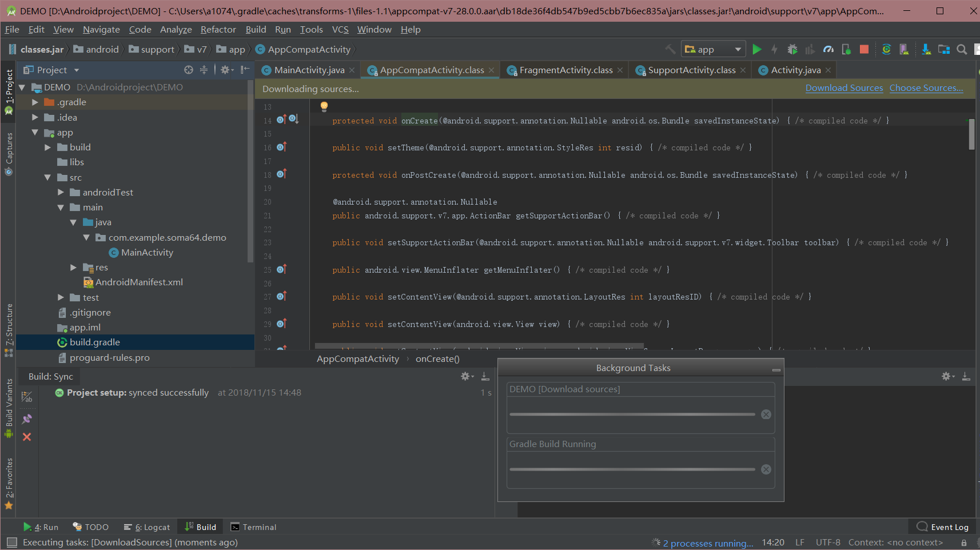Click the override gutter icon on line 16
The height and width of the screenshot is (550, 980).
click(x=281, y=148)
